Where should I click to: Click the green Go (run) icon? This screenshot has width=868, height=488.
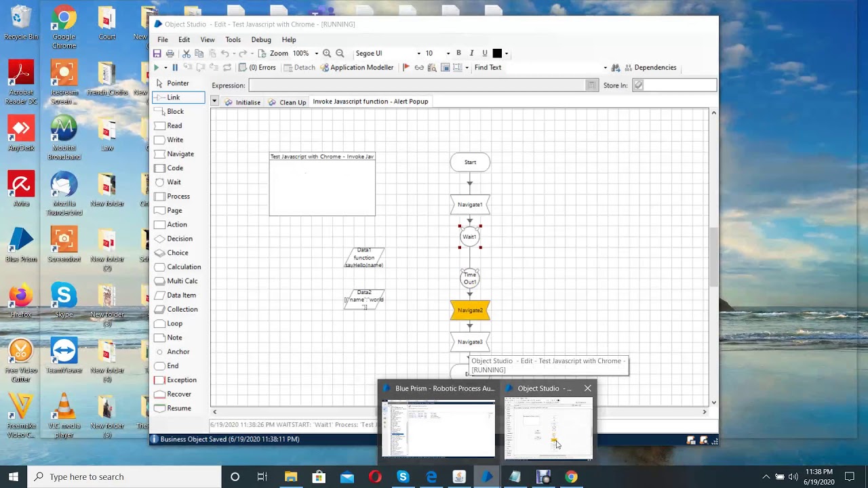(157, 68)
